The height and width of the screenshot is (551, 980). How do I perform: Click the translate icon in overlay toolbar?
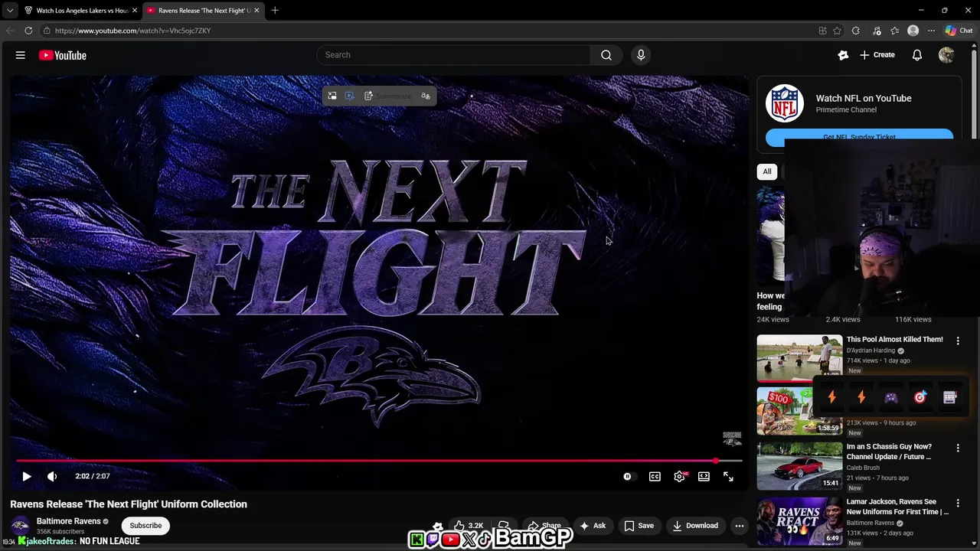tap(426, 96)
